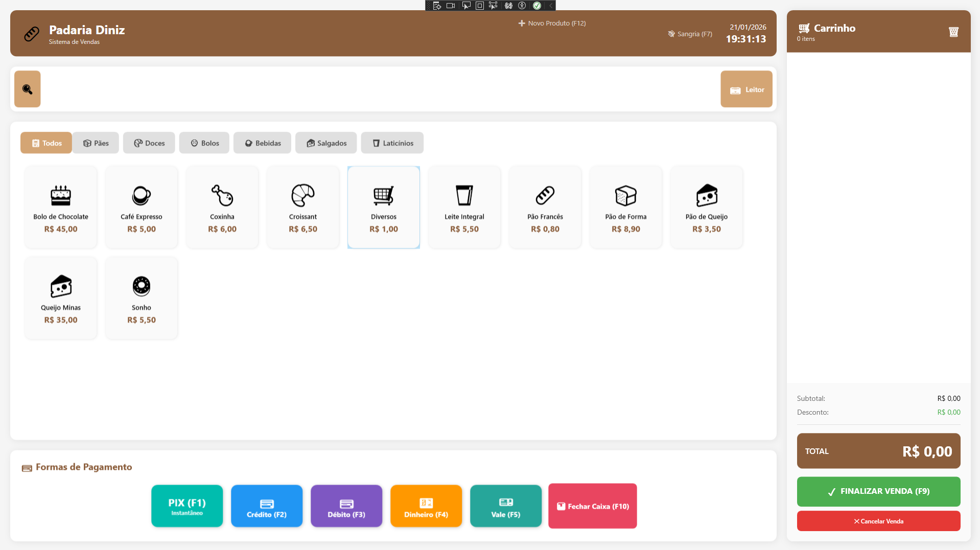Select the Queijo Minas product
Image resolution: width=980 pixels, height=550 pixels.
(60, 297)
